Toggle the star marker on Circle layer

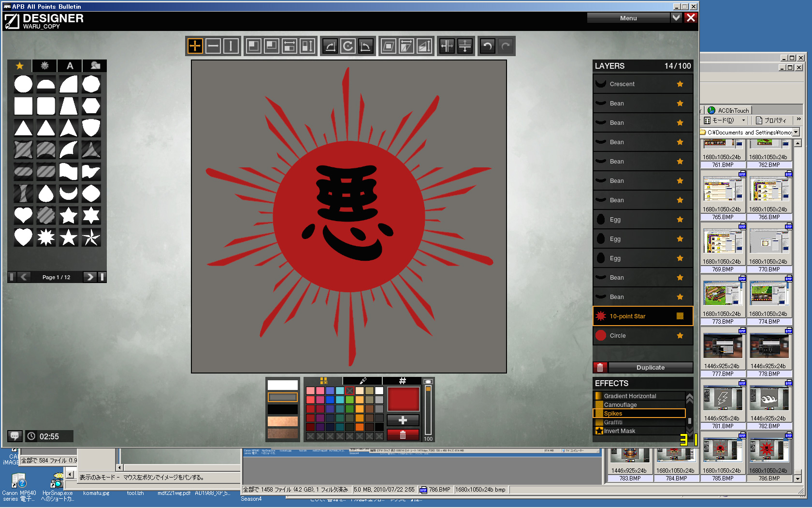coord(680,336)
